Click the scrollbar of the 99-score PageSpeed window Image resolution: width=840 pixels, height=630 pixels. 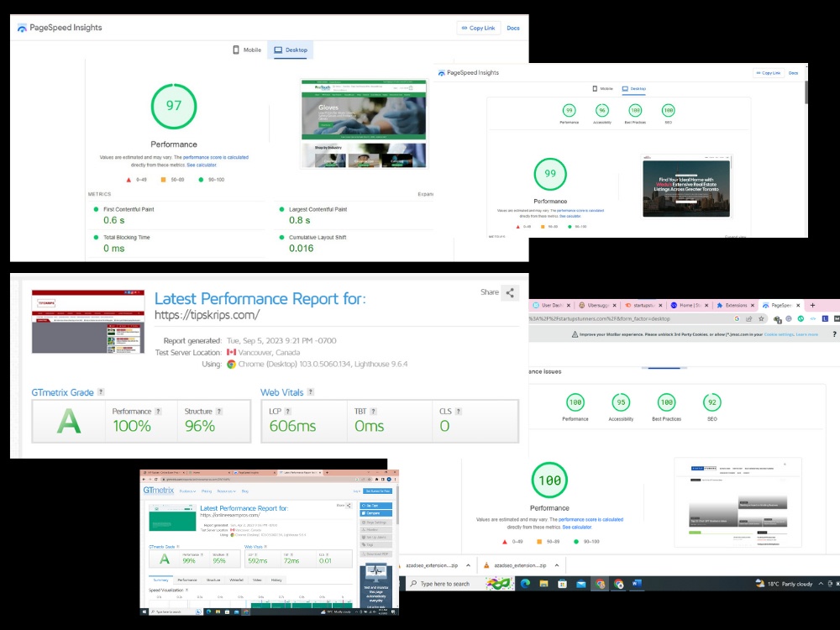pos(806,92)
